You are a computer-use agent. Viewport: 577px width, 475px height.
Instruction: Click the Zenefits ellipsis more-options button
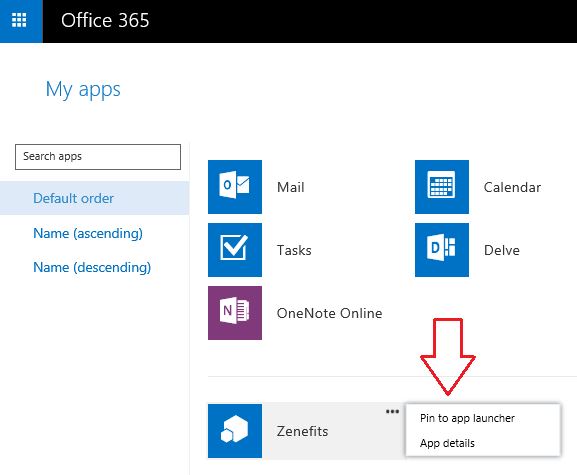pos(392,411)
